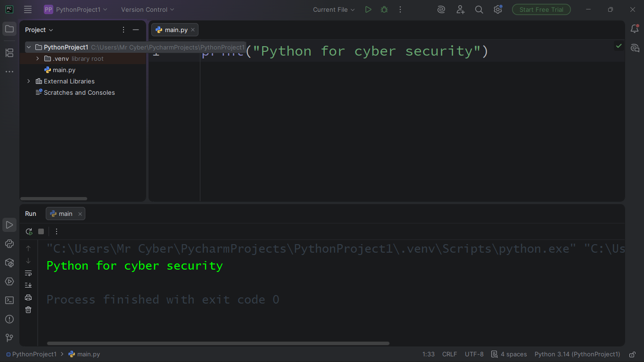This screenshot has width=644, height=362.
Task: Open the Version Control dropdown
Action: (x=148, y=9)
